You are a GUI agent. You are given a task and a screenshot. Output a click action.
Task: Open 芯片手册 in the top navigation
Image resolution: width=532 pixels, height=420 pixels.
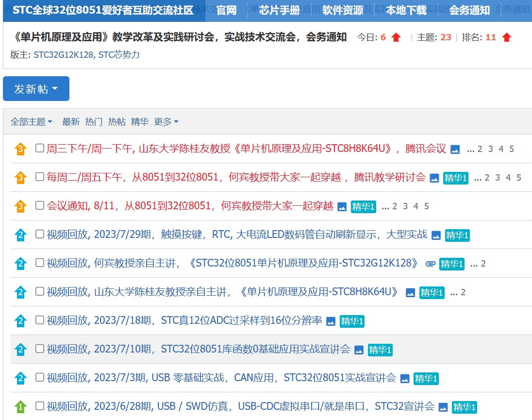279,10
